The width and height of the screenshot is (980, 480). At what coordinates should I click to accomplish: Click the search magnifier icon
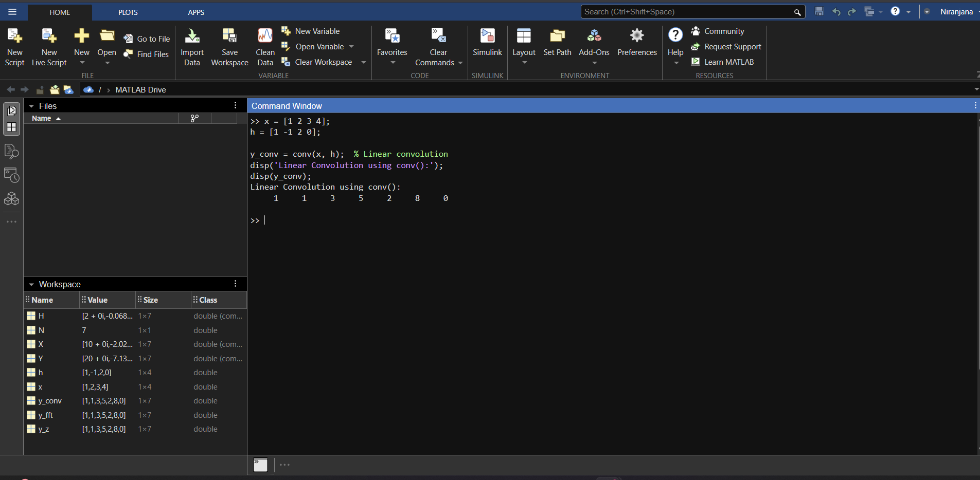click(x=797, y=12)
